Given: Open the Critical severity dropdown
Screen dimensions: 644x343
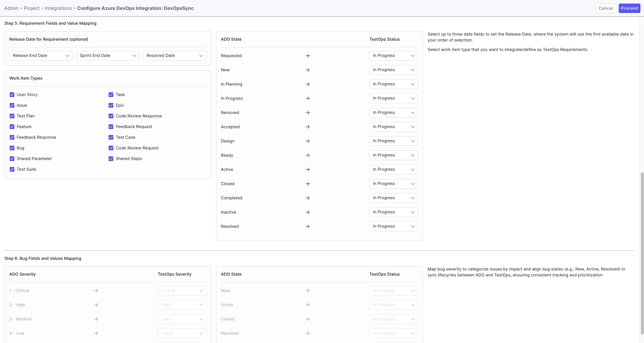Looking at the screenshot, I should pos(182,290).
